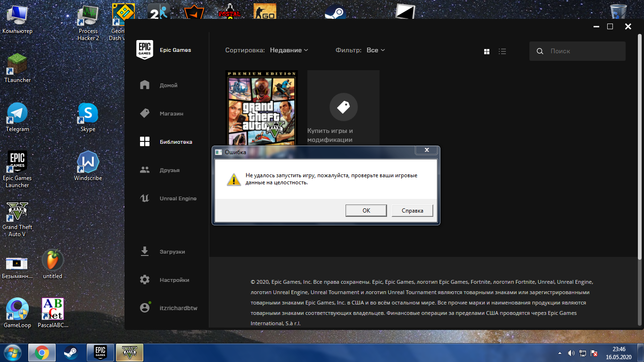Select the Skype desktop icon
644x362 pixels.
coord(88,117)
